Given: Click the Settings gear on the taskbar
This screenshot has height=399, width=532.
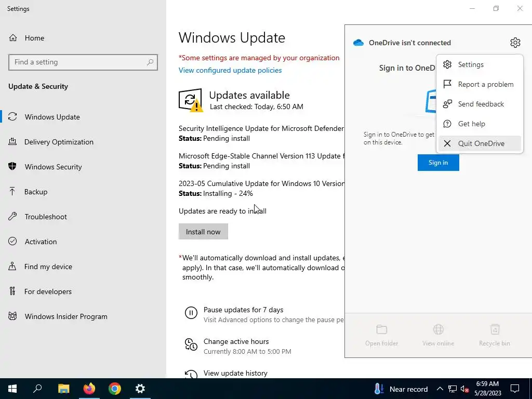Looking at the screenshot, I should click(x=140, y=389).
